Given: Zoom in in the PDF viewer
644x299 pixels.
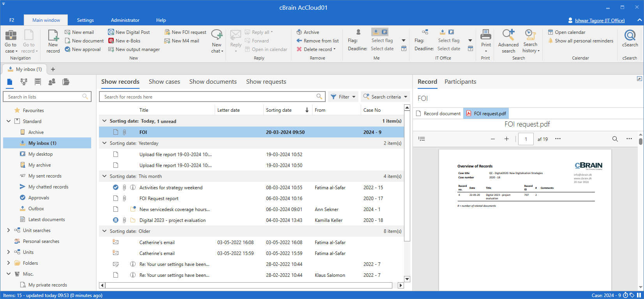Looking at the screenshot, I should [x=506, y=139].
